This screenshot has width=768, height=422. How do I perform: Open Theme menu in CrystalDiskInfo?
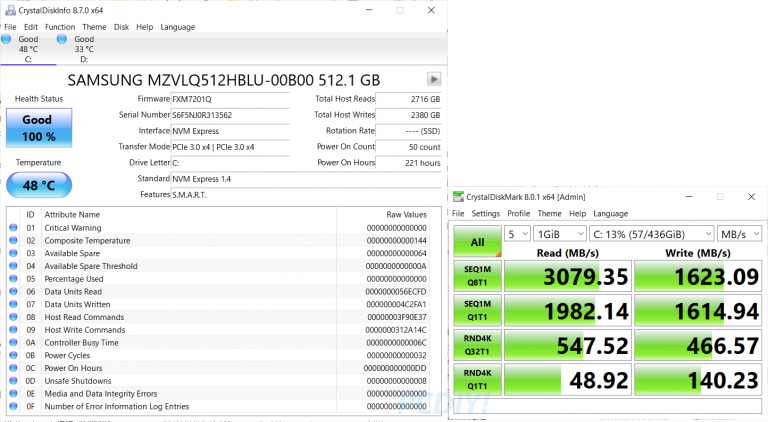[94, 27]
